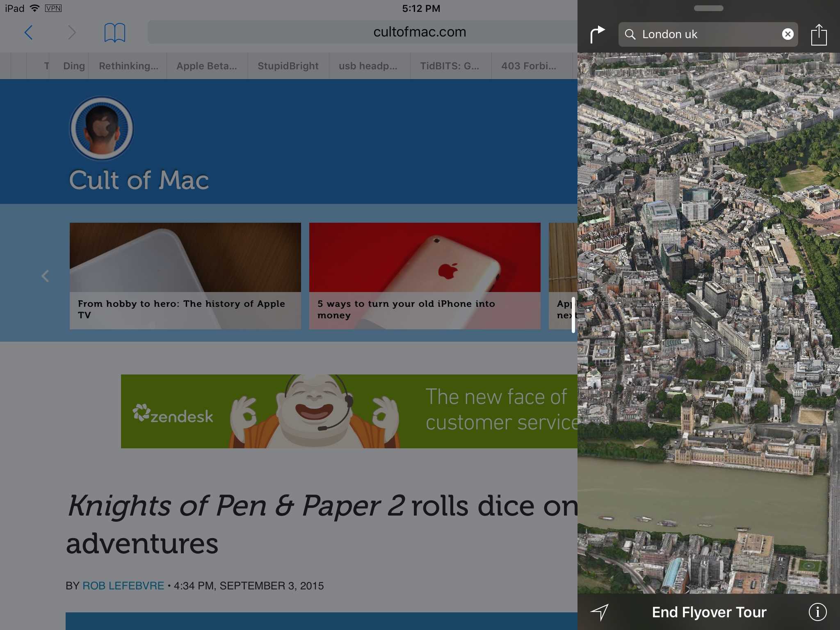
Task: Tap the Maps directions arrow icon
Action: (x=597, y=34)
